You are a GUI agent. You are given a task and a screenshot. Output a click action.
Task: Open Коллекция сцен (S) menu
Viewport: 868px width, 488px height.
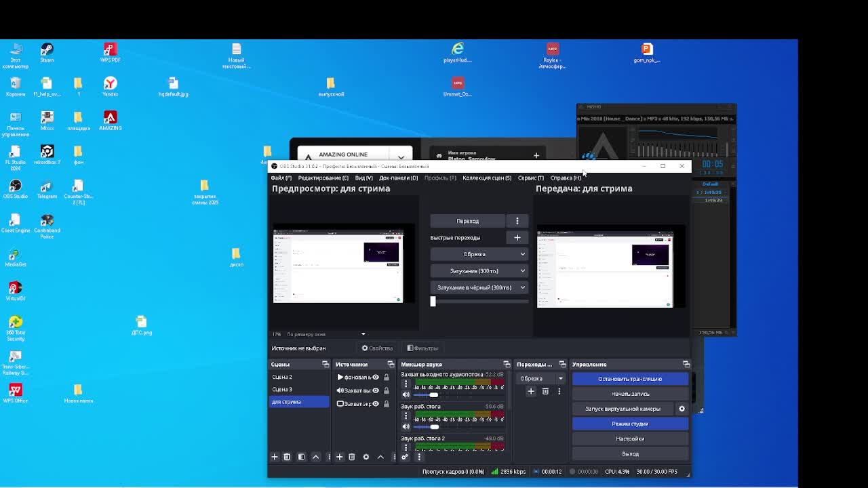click(x=487, y=178)
